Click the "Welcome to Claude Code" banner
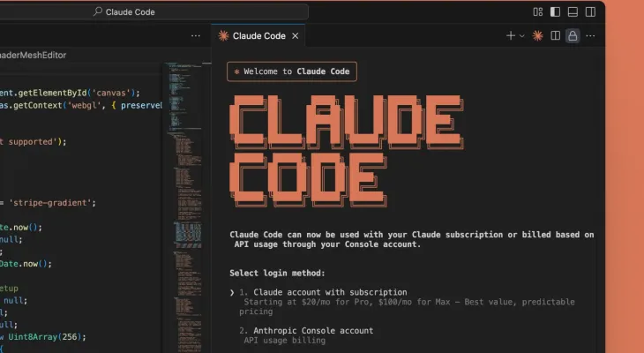644x353 pixels. click(292, 71)
